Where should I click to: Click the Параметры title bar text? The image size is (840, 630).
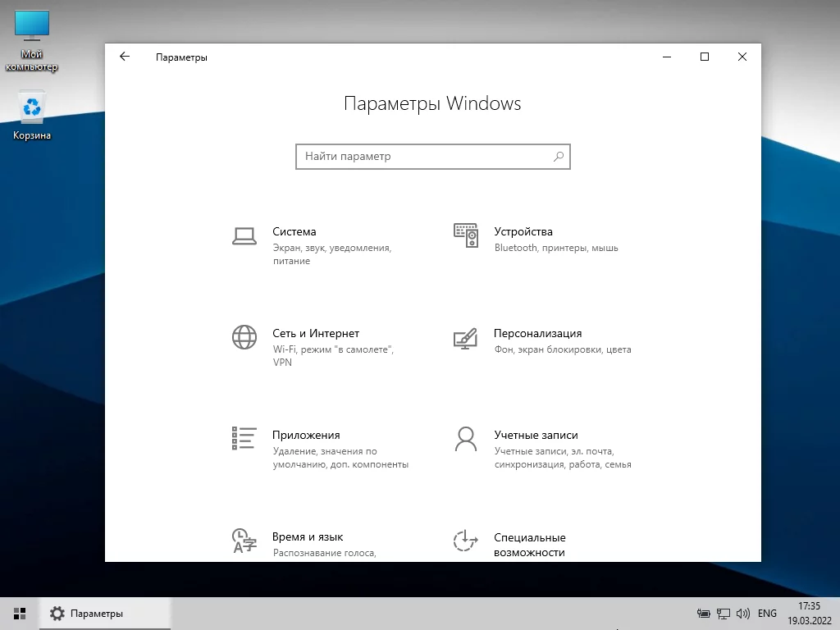pos(181,57)
